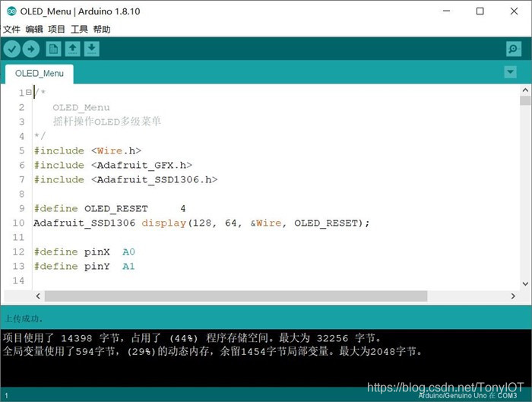
Task: Click the line '#include <Wire.h>'
Action: tap(87, 150)
